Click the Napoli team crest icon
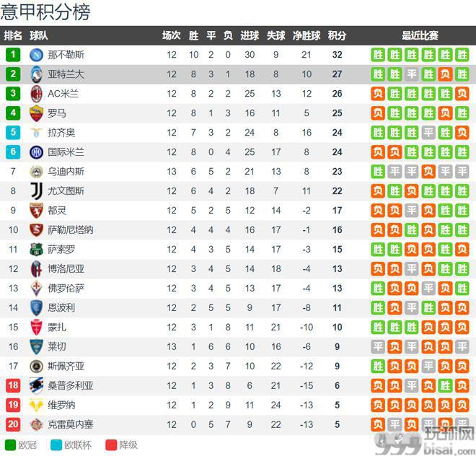Image resolution: width=476 pixels, height=456 pixels. pos(37,55)
